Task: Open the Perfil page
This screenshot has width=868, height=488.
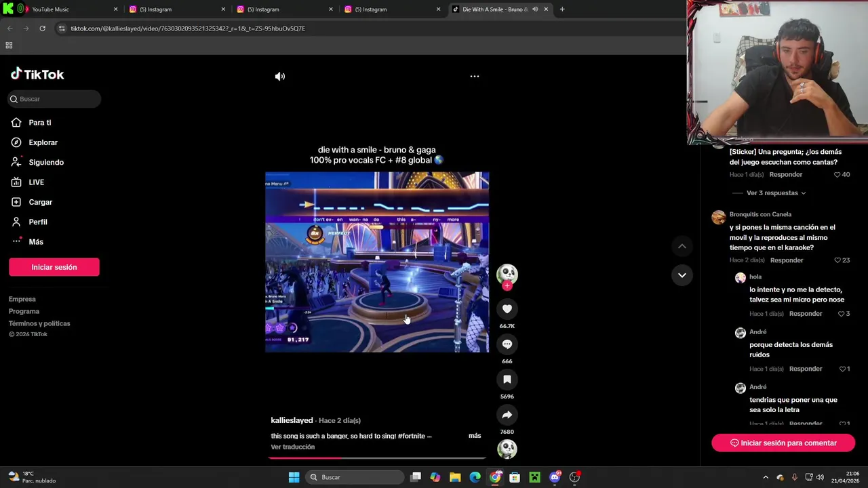Action: pos(37,222)
